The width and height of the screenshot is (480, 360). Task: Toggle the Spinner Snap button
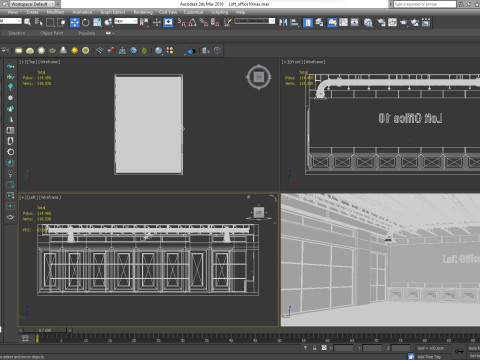215,22
